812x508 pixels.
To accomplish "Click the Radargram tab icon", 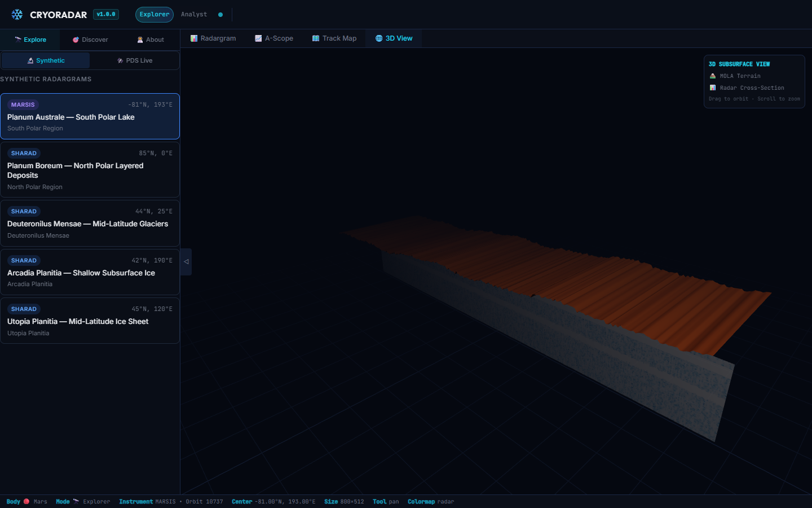I will 194,38.
